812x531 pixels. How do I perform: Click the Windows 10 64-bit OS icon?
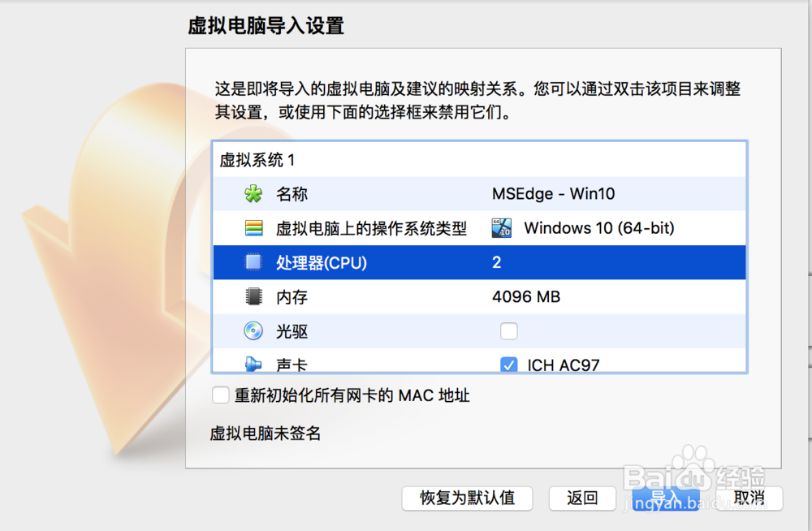(501, 228)
